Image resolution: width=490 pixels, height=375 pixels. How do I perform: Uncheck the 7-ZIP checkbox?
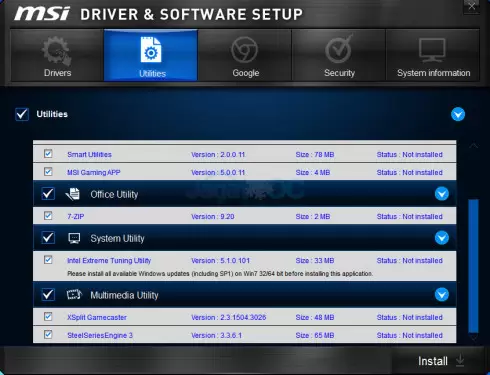point(48,216)
